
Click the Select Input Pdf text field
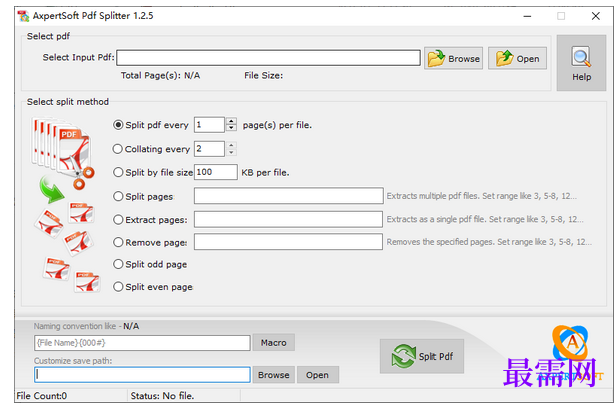(x=268, y=58)
